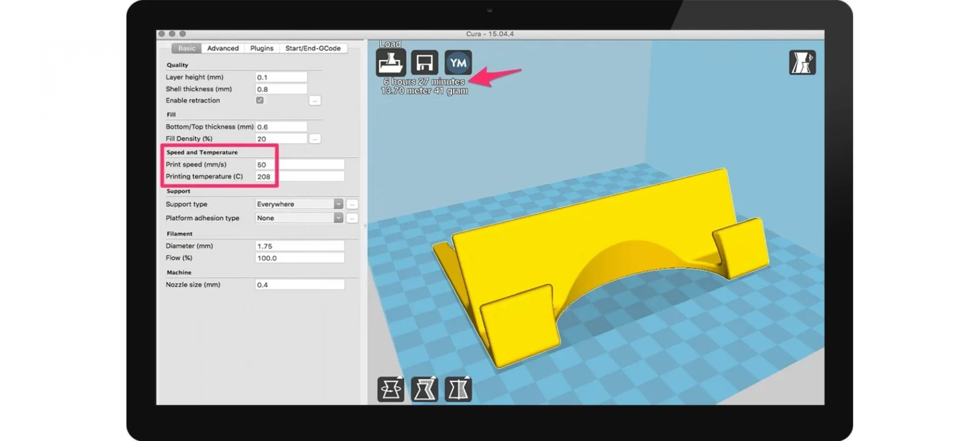Click the Flow percentage input field

(x=300, y=258)
